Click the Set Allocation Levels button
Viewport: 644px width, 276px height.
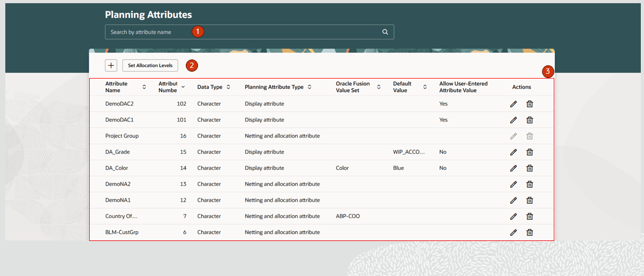point(150,65)
